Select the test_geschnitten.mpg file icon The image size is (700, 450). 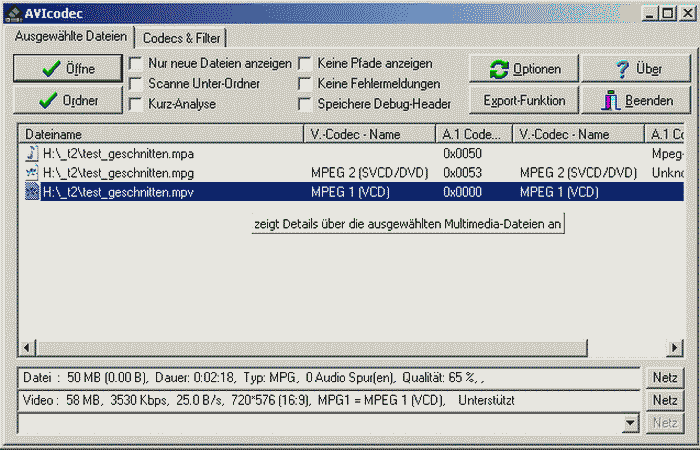click(x=32, y=172)
